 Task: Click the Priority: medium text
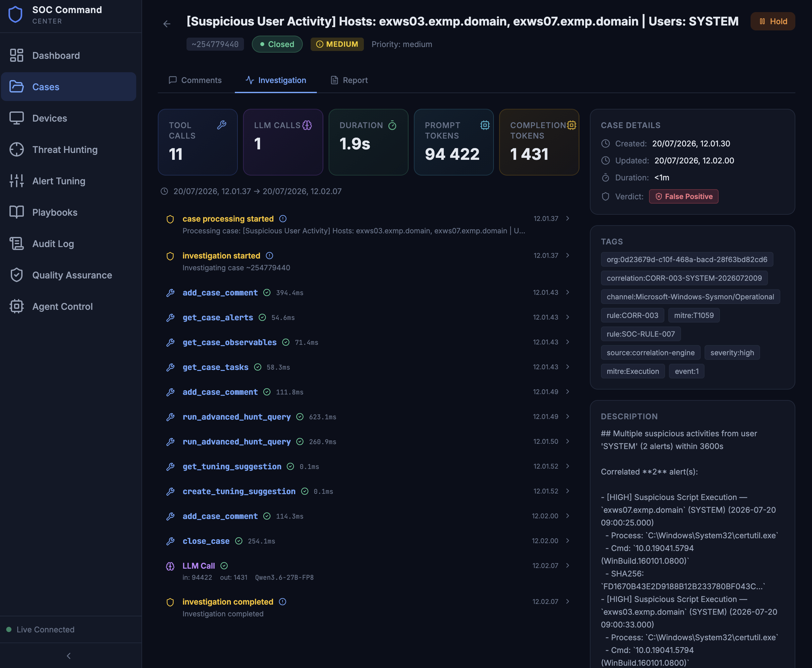tap(402, 44)
